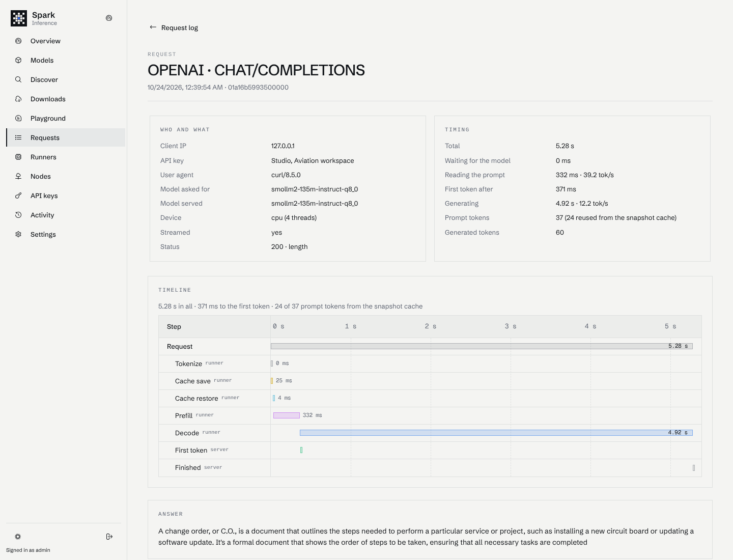
Task: Click the Runners chip icon
Action: pos(18,157)
